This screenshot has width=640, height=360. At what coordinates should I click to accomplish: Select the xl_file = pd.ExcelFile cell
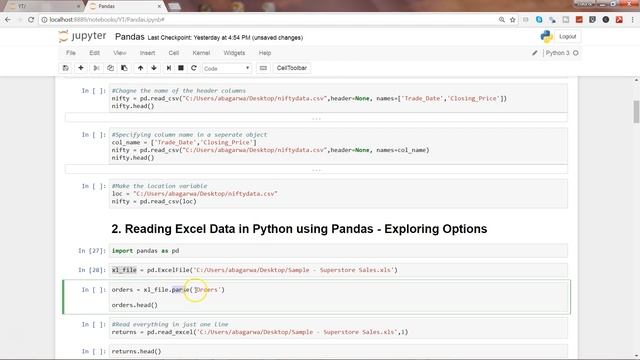338,270
